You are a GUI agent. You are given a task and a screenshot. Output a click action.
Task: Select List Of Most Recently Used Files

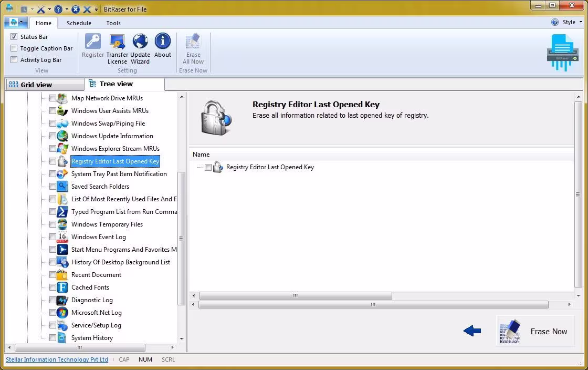click(124, 199)
